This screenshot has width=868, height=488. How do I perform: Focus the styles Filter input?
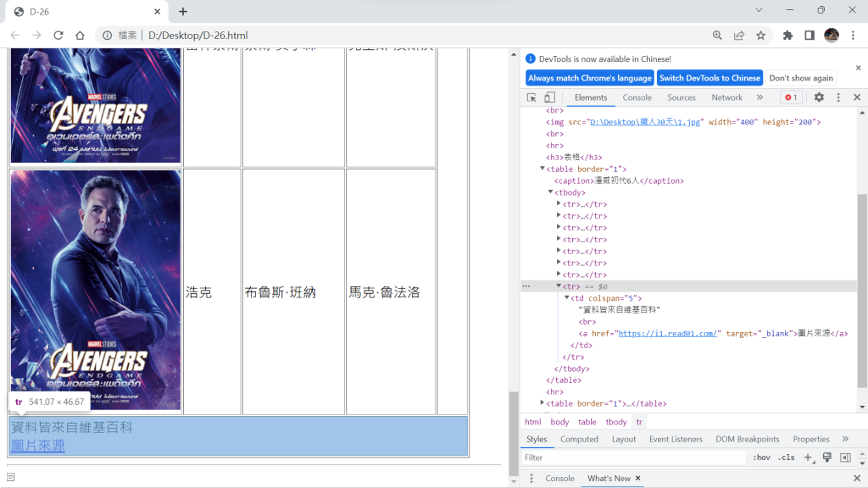pyautogui.click(x=634, y=457)
